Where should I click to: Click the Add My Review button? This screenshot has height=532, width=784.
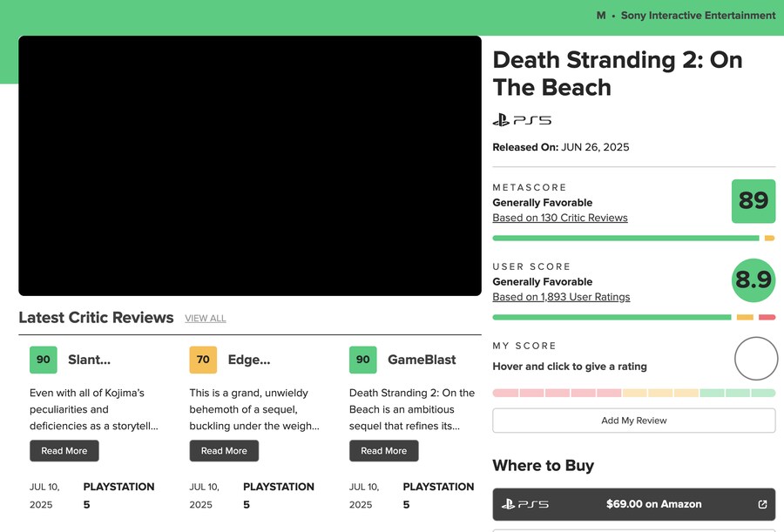[x=634, y=421]
